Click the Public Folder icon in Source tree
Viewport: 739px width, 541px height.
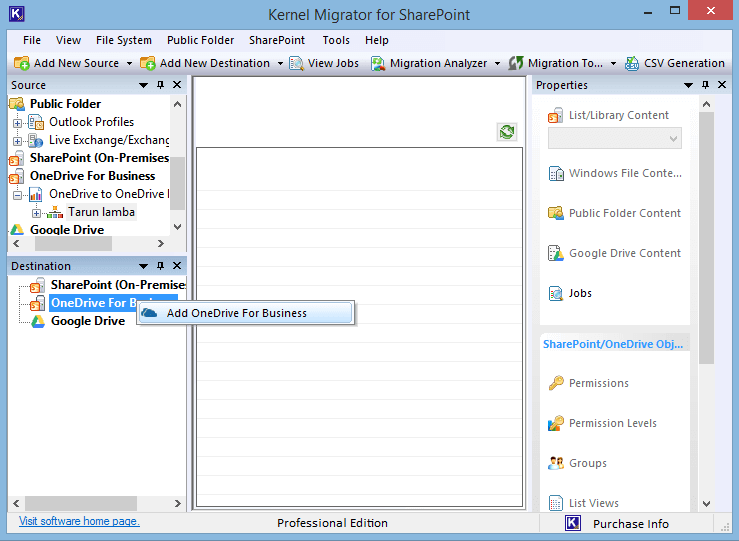click(17, 104)
